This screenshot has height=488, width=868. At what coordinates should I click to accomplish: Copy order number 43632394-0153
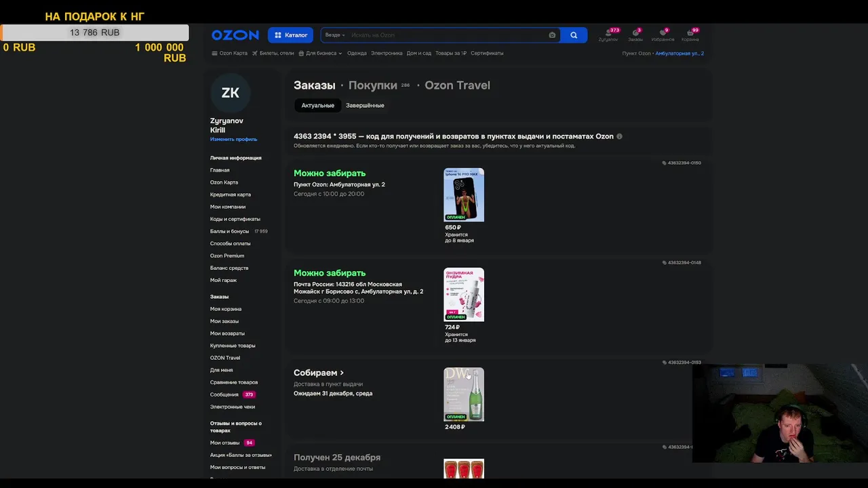pyautogui.click(x=682, y=362)
